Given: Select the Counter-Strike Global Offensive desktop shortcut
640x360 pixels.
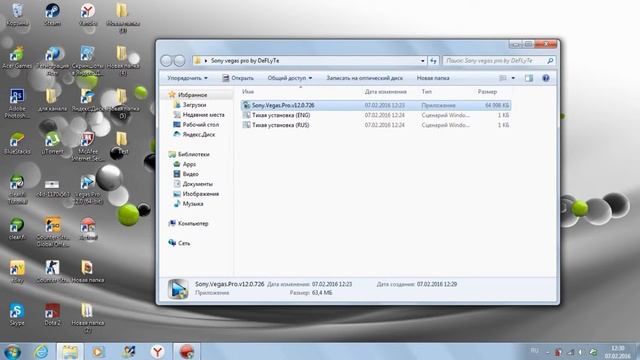Looking at the screenshot, I should point(52,232).
